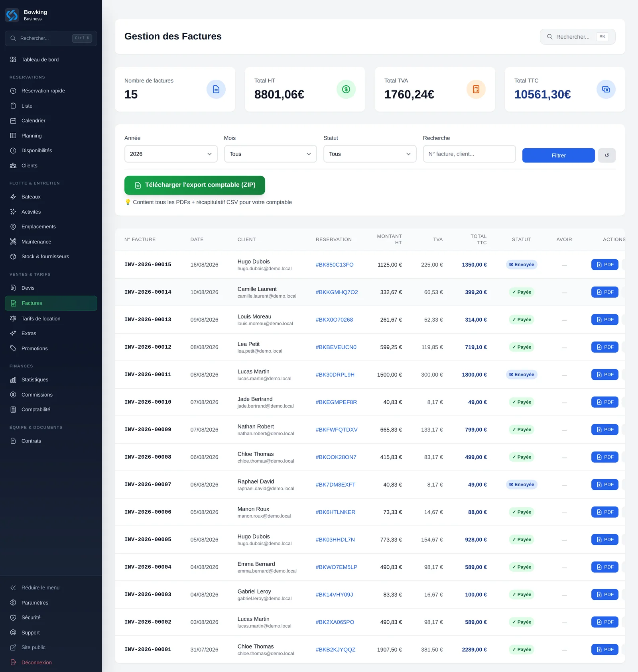The image size is (638, 672).
Task: Open Site public external link
Action: (51, 647)
